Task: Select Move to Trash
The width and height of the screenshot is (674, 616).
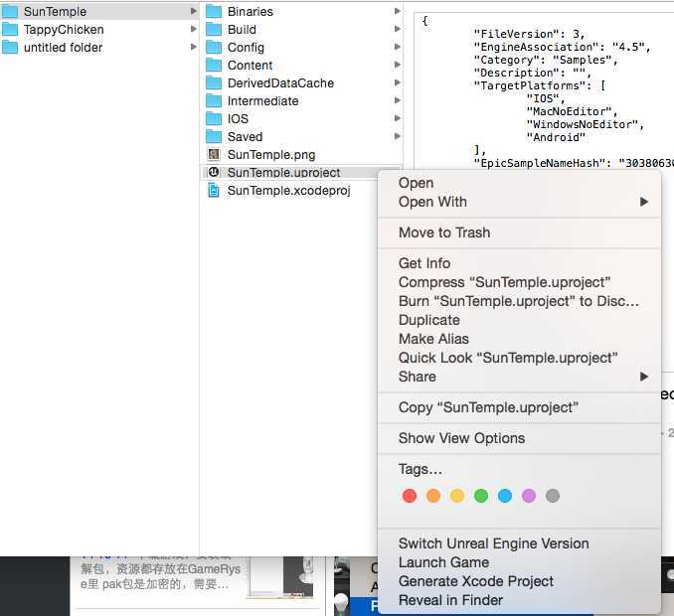Action: (519, 232)
